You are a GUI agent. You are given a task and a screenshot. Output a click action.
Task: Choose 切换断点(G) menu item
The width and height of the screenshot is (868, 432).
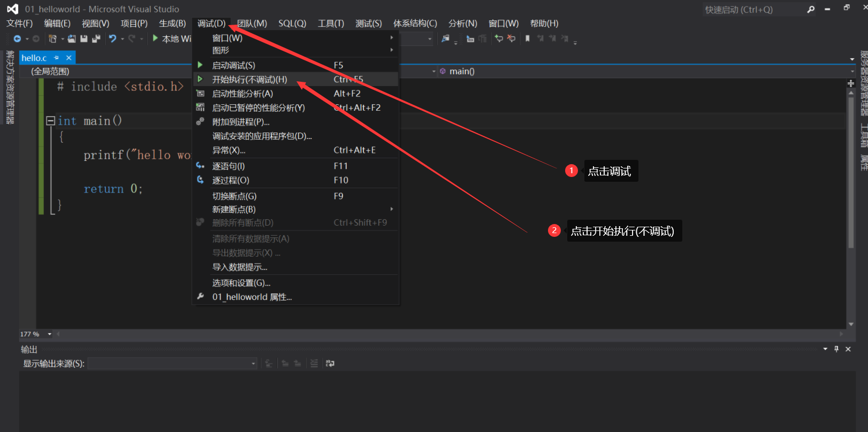click(x=296, y=196)
